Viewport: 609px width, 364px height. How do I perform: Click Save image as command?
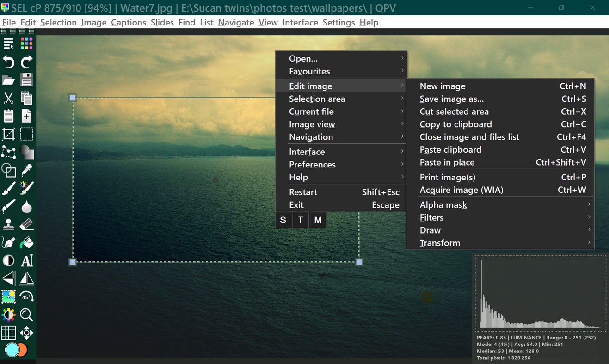click(x=451, y=99)
